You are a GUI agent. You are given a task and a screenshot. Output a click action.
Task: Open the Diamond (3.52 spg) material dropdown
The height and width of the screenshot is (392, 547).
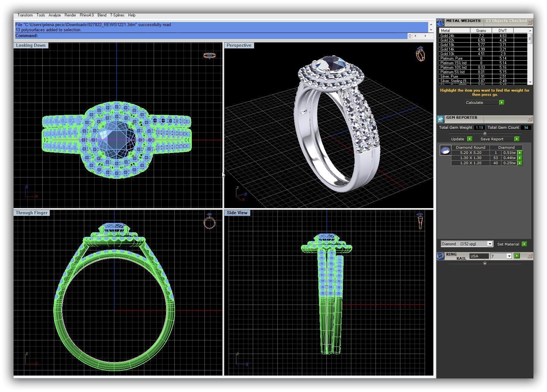490,244
